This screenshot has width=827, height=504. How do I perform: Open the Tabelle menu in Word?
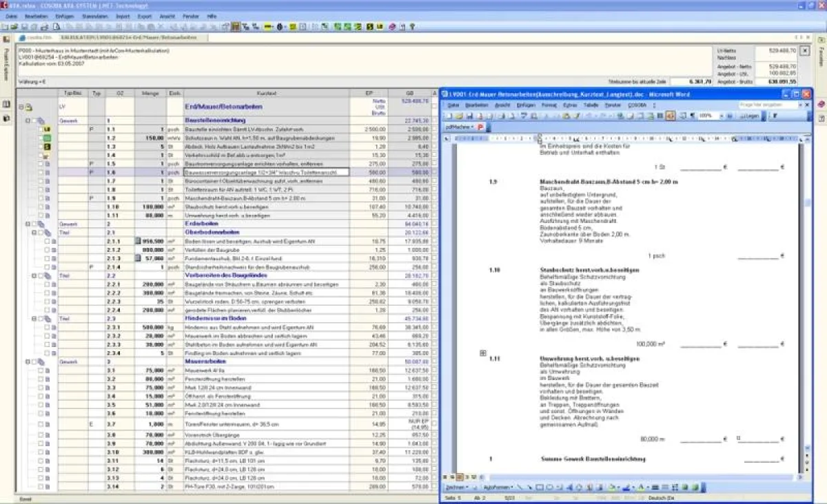(591, 105)
